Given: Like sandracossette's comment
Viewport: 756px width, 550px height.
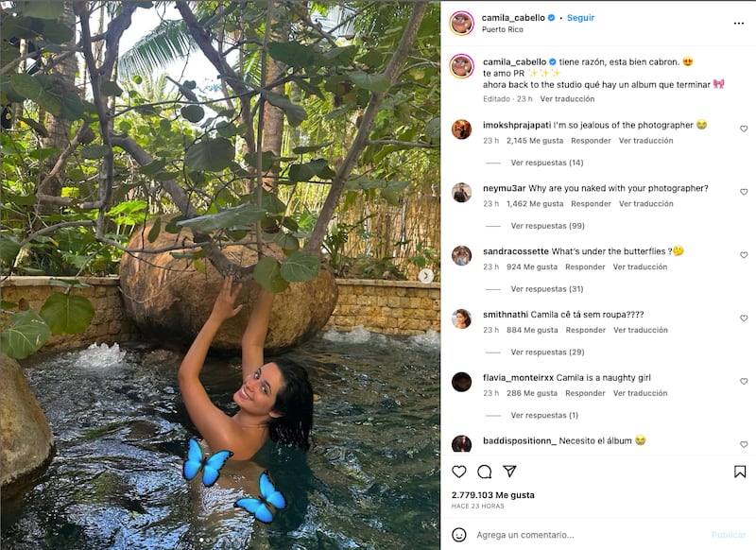Looking at the screenshot, I should tap(744, 255).
